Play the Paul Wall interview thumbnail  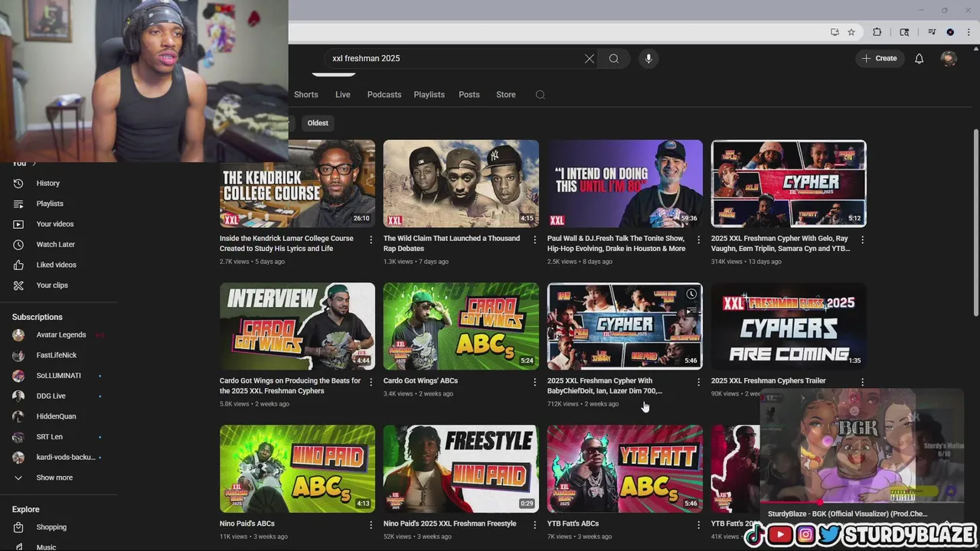[625, 184]
